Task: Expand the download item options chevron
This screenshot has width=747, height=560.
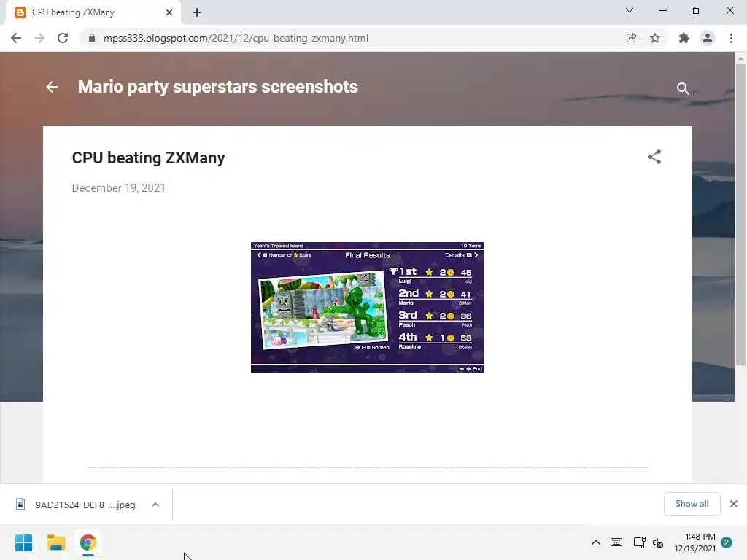Action: click(155, 505)
